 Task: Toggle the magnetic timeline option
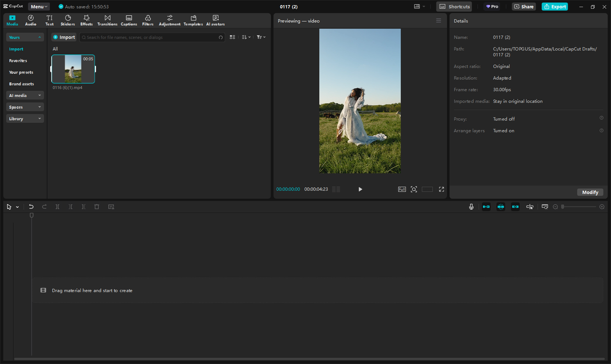pyautogui.click(x=500, y=207)
